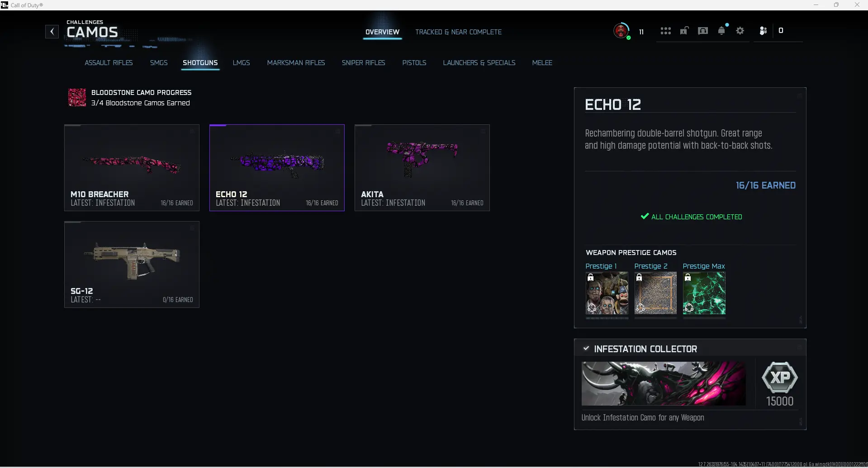Click the 'Rechambering double-barrel shotgun' description

tap(678, 139)
